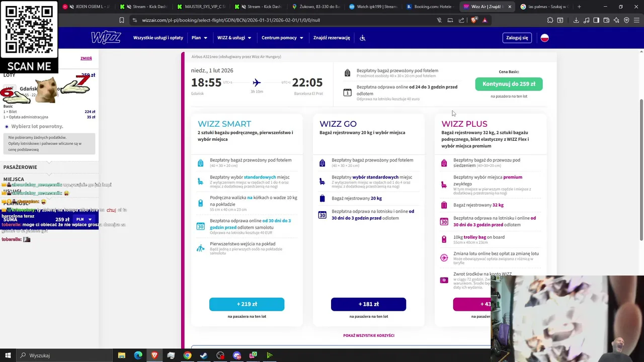Viewport: 644px width, 362px height.
Task: Click the 'Pierwszeństwo wejścia na pokład' text
Action: [x=243, y=244]
